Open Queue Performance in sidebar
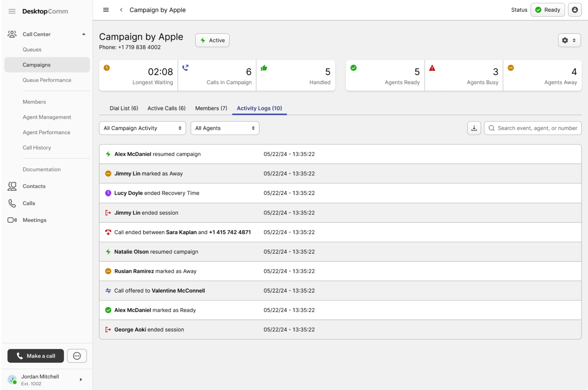The width and height of the screenshot is (588, 390). (47, 80)
